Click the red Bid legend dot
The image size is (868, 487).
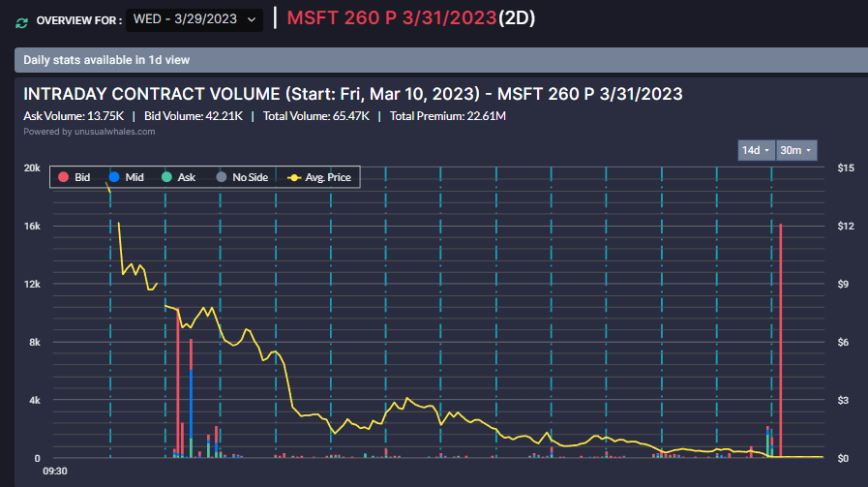pyautogui.click(x=63, y=177)
